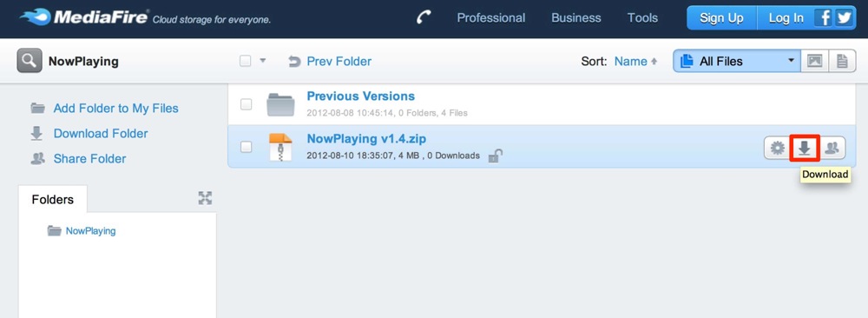Click the phone icon in the header

coord(424,17)
